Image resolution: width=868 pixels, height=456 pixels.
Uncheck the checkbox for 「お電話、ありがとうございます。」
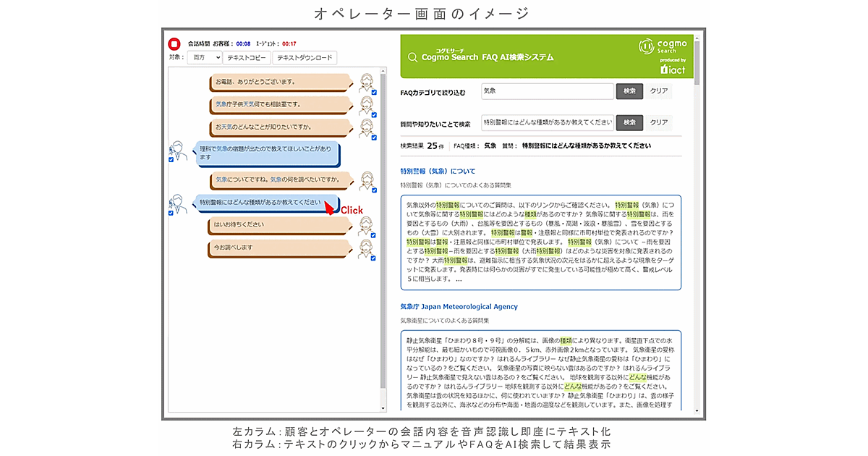coord(373,93)
